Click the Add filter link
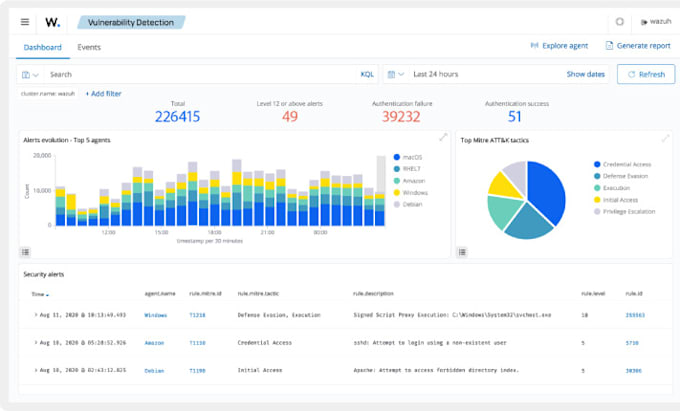The height and width of the screenshot is (411, 680). pyautogui.click(x=103, y=93)
